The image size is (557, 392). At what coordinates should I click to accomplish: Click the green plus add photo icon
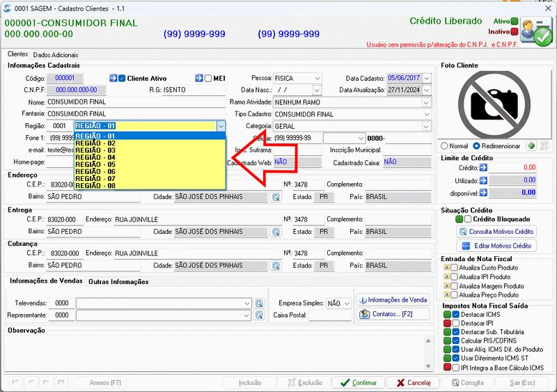coord(531,146)
